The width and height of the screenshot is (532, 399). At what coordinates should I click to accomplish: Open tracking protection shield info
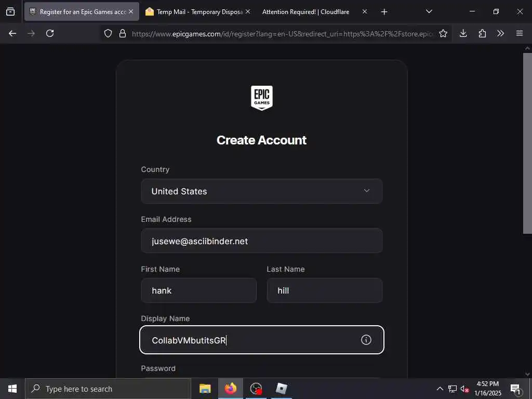(x=108, y=33)
